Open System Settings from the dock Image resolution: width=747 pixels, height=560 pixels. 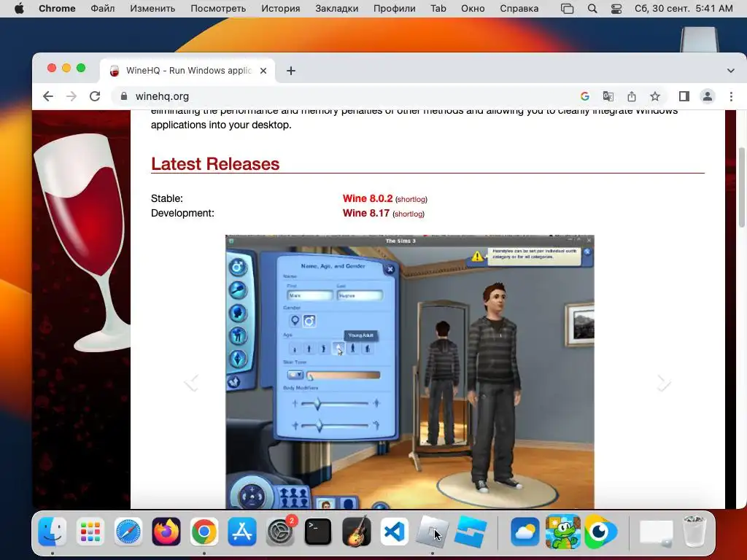(x=280, y=532)
